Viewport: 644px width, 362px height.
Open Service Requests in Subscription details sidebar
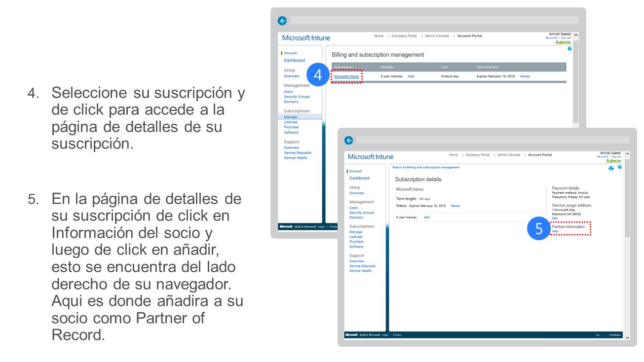coord(363,266)
